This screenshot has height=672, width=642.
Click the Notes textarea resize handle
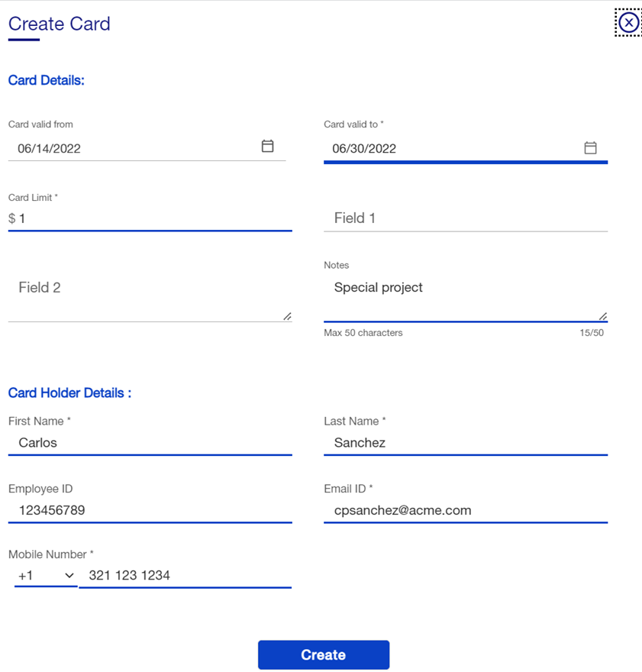point(602,316)
